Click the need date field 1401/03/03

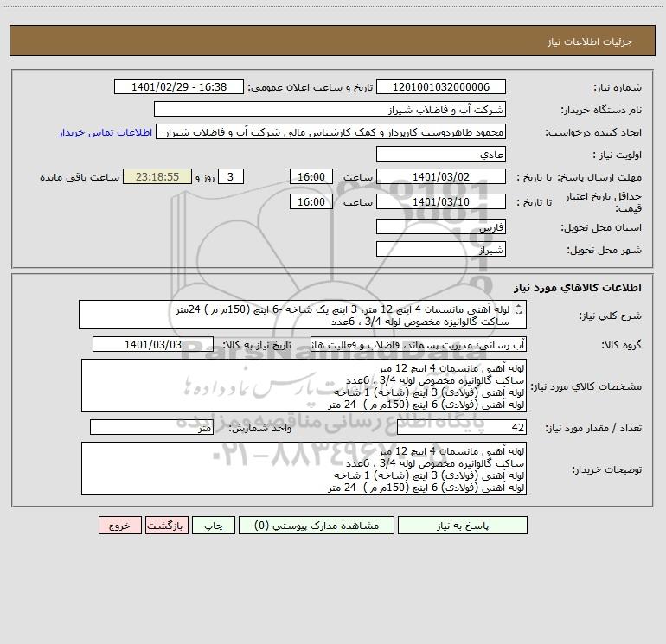coord(153,344)
